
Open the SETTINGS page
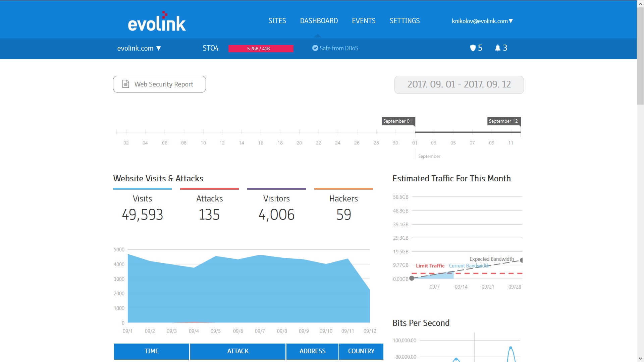[x=405, y=21]
